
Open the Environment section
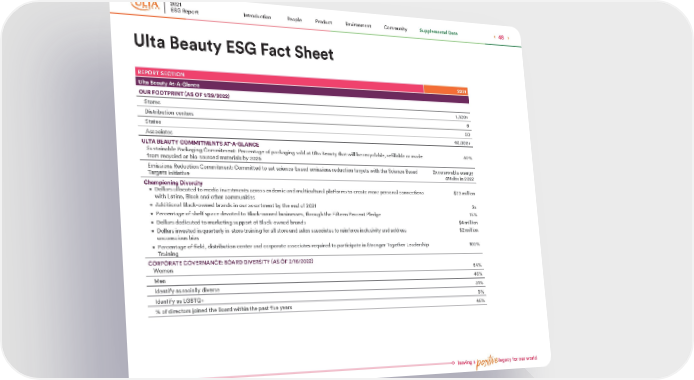[x=358, y=25]
